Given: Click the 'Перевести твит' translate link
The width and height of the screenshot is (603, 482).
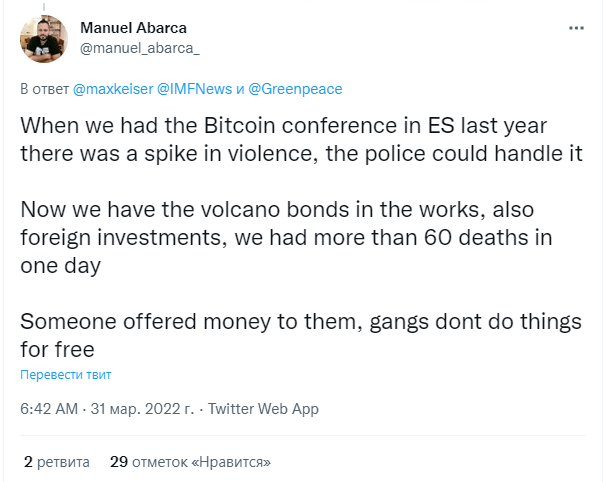Looking at the screenshot, I should [65, 375].
